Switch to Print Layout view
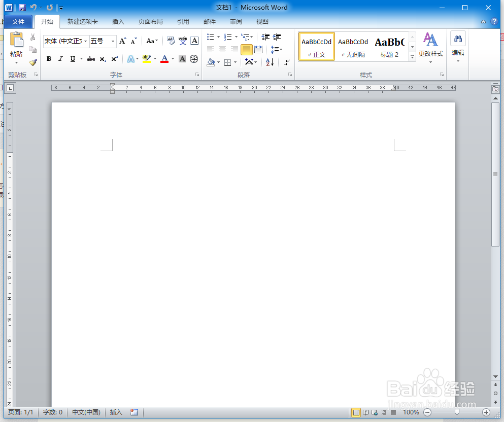The width and height of the screenshot is (504, 422). click(x=356, y=412)
